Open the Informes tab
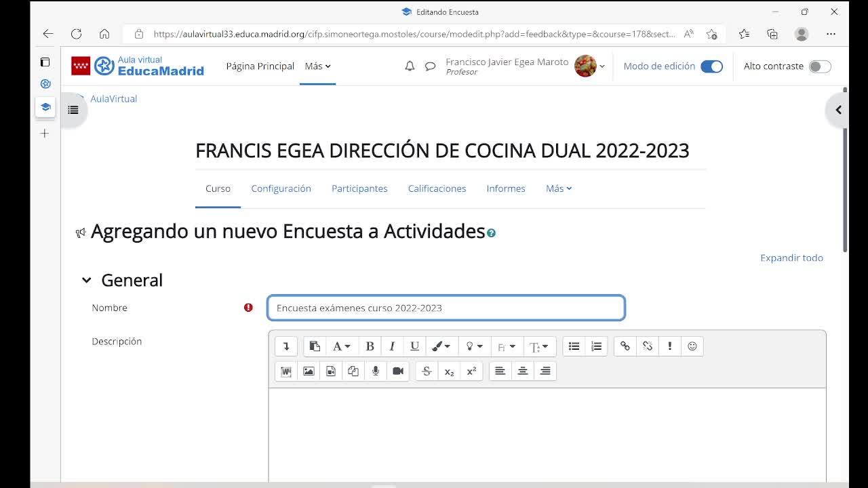The height and width of the screenshot is (488, 868). click(506, 188)
